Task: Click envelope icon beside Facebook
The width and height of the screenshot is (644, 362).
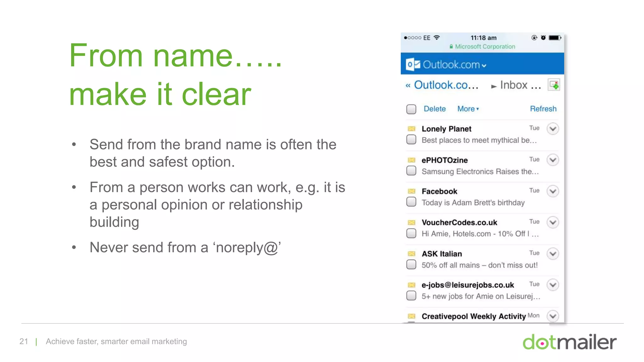Action: pyautogui.click(x=411, y=191)
